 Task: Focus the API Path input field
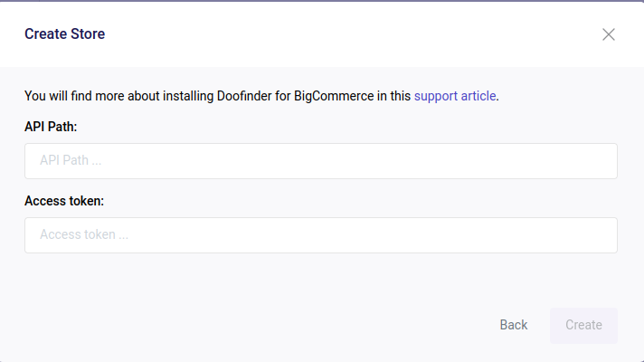coord(321,161)
